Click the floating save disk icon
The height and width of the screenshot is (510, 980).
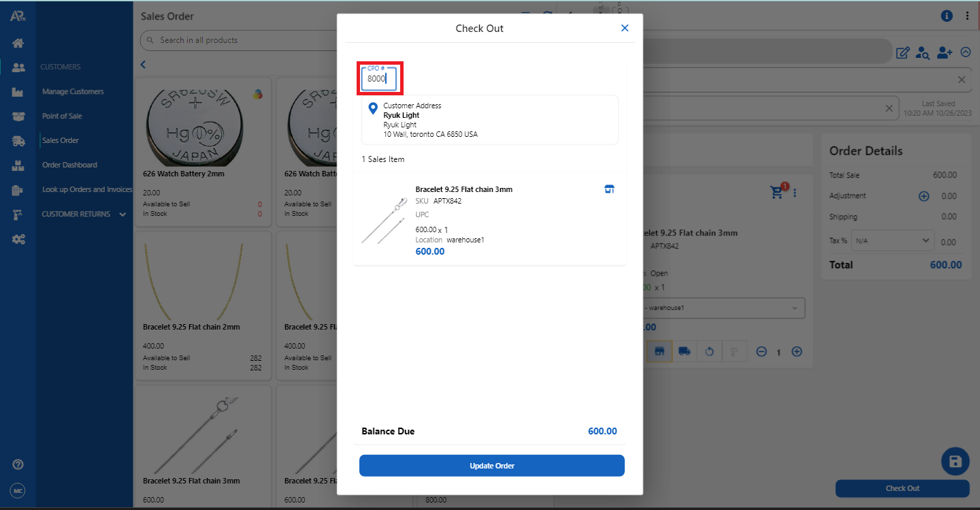(955, 462)
